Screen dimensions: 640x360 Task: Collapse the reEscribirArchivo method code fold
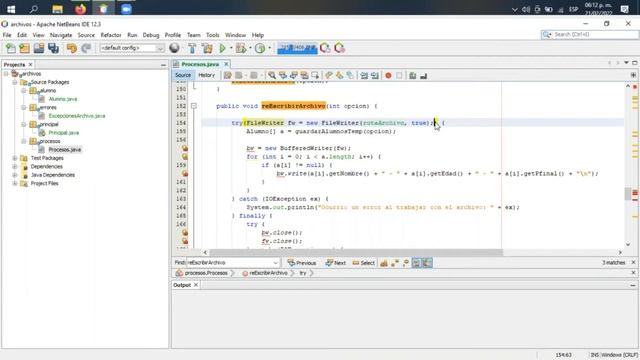pyautogui.click(x=194, y=106)
